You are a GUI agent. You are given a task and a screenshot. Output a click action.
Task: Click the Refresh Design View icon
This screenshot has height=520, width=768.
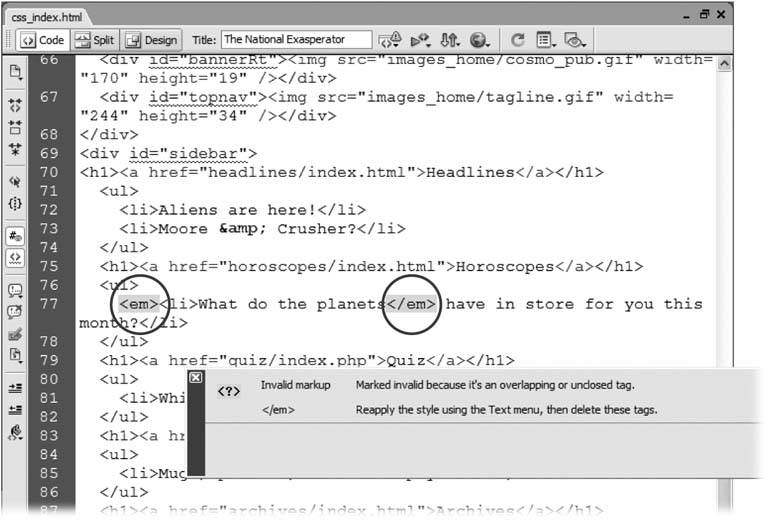(x=517, y=40)
